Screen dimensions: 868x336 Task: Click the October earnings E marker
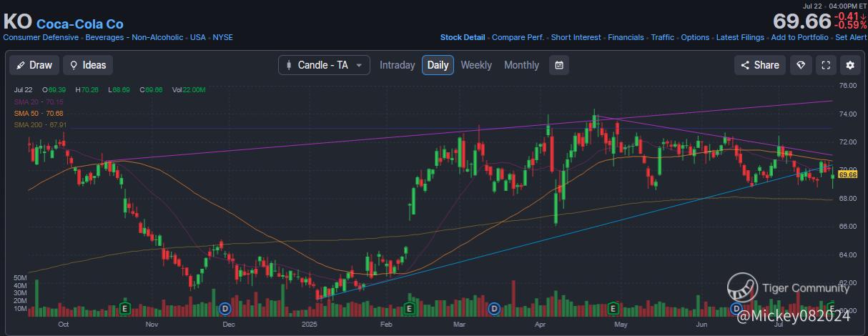click(x=125, y=309)
